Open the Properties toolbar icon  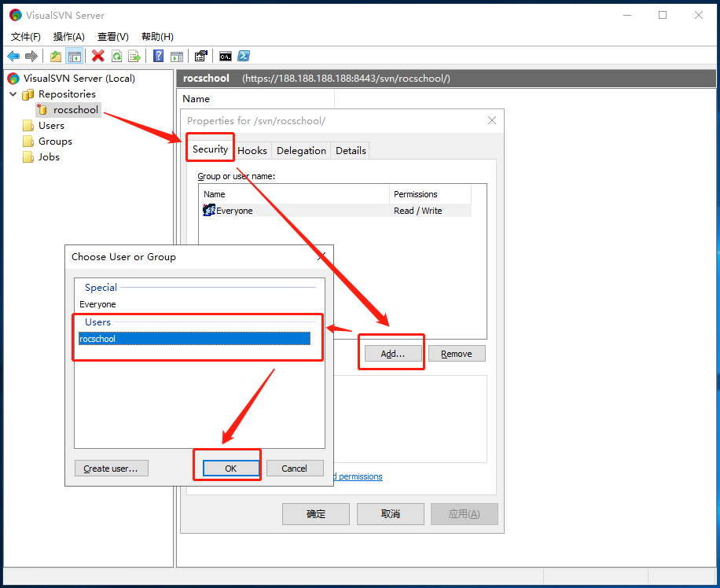pyautogui.click(x=201, y=56)
